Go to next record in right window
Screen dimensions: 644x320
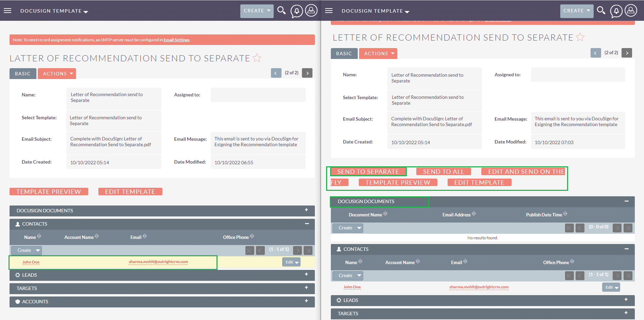(627, 53)
